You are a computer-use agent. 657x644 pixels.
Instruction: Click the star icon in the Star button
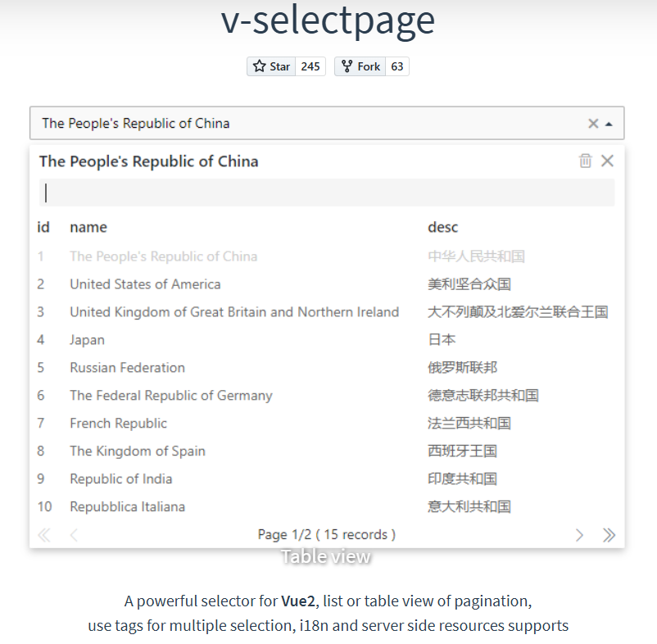coord(261,66)
